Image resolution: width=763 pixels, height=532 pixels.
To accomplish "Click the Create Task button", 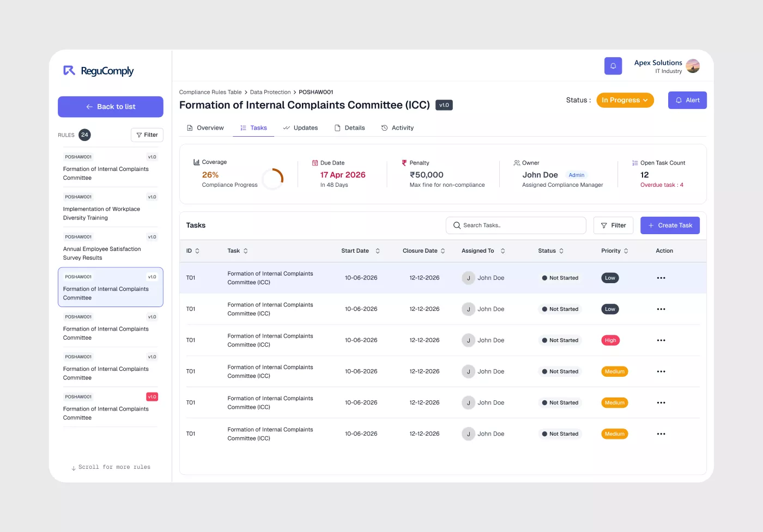I will [670, 225].
